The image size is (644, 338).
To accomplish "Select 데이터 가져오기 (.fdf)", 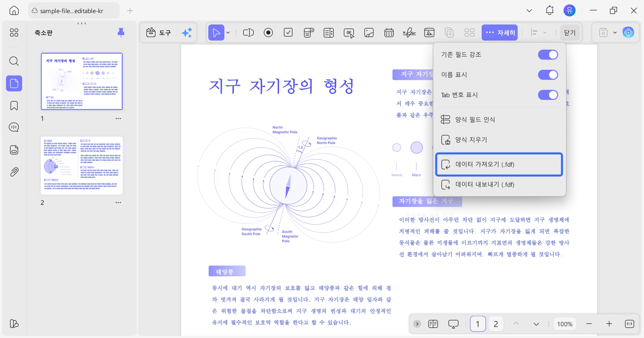I will 499,164.
